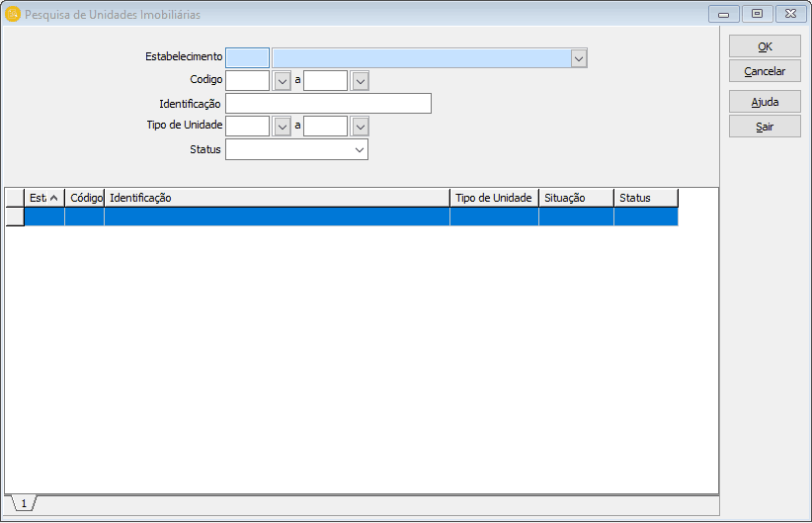Image resolution: width=812 pixels, height=523 pixels.
Task: Click the Sair button to exit
Action: click(x=765, y=127)
